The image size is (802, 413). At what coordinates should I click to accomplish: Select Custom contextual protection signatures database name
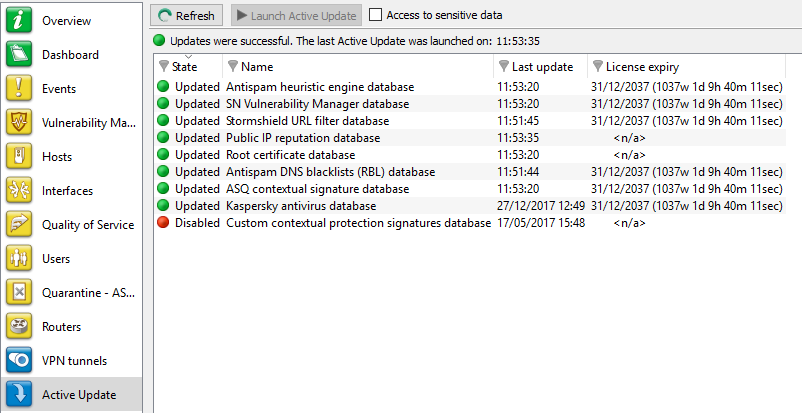coord(359,223)
